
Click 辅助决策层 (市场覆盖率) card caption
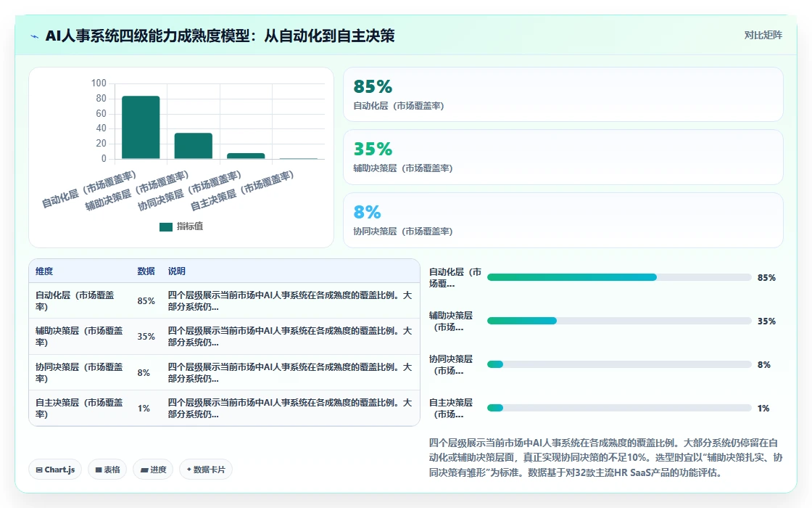coord(403,168)
